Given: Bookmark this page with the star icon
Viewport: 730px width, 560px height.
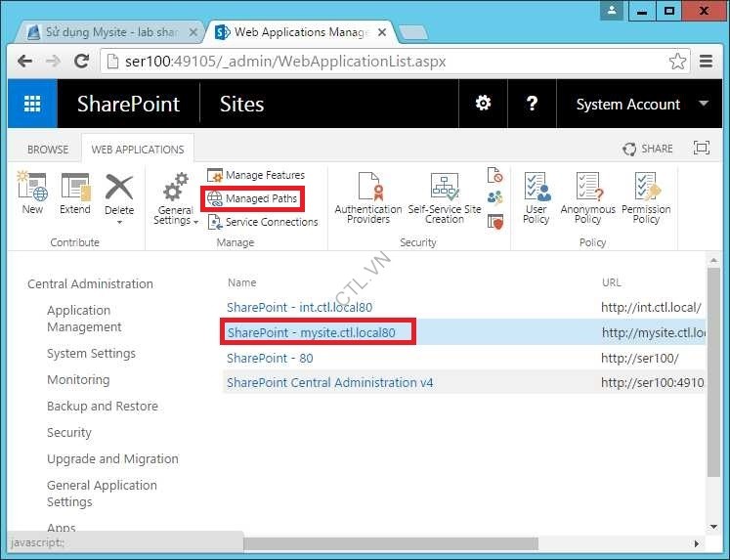Looking at the screenshot, I should click(677, 61).
